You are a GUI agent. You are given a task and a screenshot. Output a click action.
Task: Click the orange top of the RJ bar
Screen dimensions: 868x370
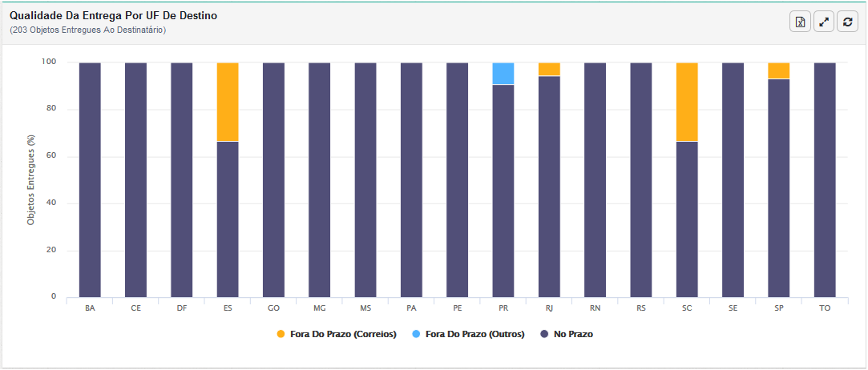549,69
